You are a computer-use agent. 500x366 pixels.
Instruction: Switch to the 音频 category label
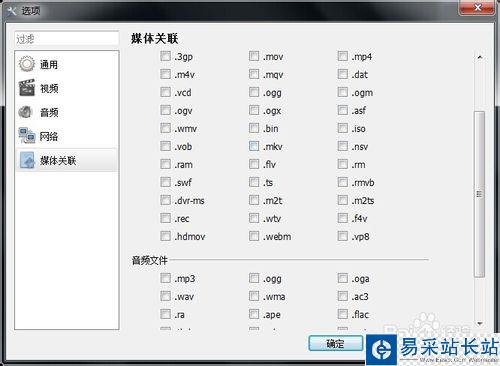coord(49,112)
